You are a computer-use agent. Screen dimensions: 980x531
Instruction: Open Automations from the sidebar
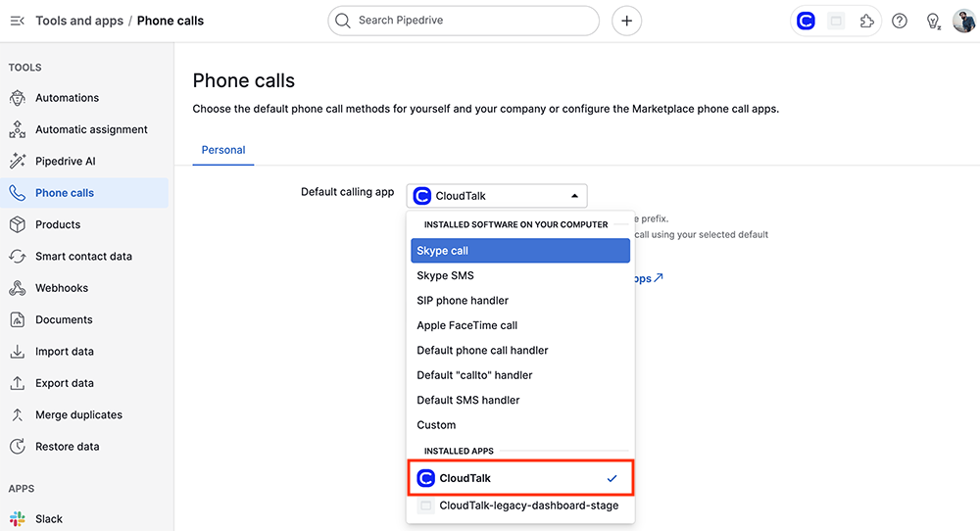click(x=67, y=98)
